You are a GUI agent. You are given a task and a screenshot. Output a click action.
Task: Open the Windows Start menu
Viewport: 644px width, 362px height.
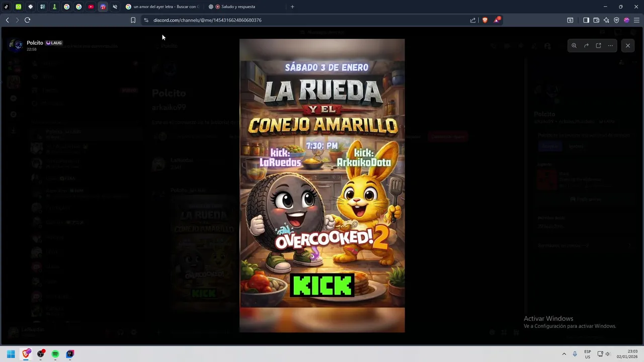coord(11,354)
